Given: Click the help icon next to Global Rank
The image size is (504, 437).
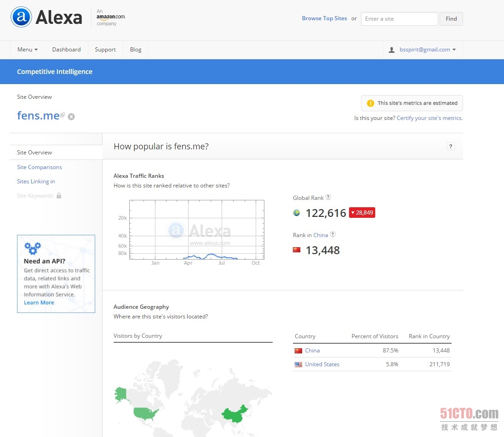Looking at the screenshot, I should pyautogui.click(x=328, y=197).
